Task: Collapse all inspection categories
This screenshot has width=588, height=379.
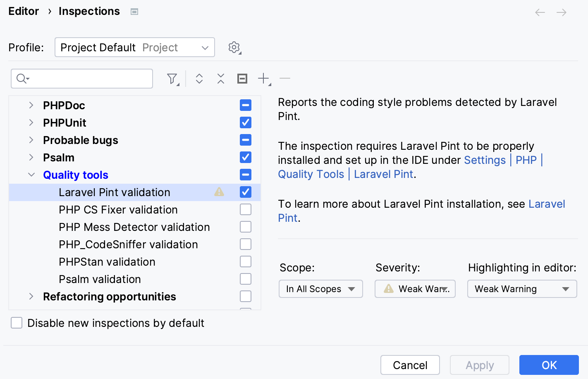Action: [220, 78]
